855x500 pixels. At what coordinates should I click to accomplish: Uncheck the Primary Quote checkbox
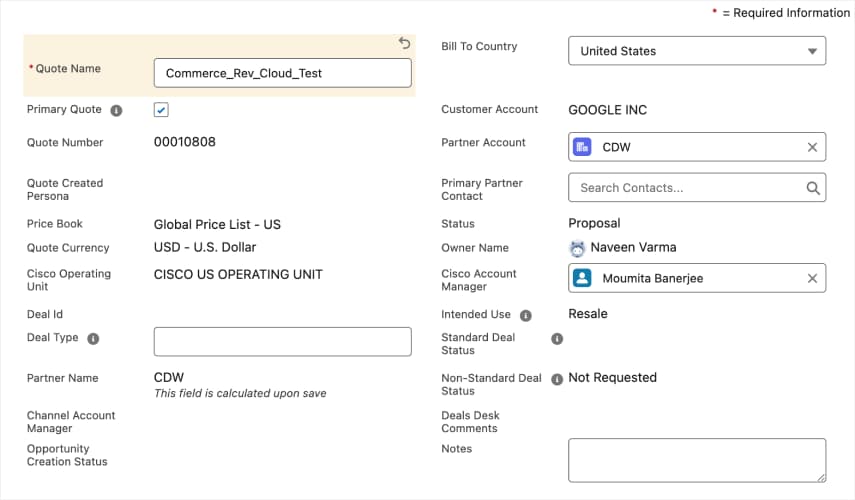(161, 110)
